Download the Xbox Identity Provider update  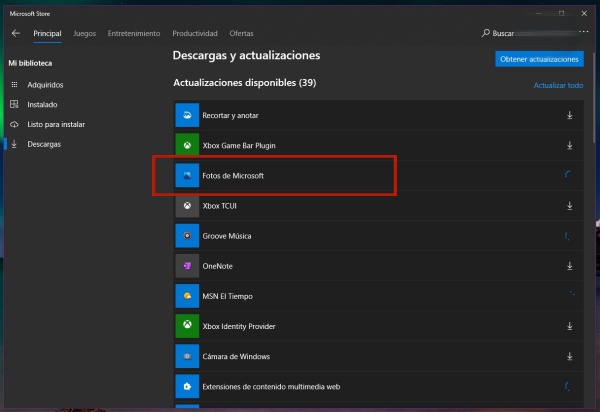(x=569, y=326)
